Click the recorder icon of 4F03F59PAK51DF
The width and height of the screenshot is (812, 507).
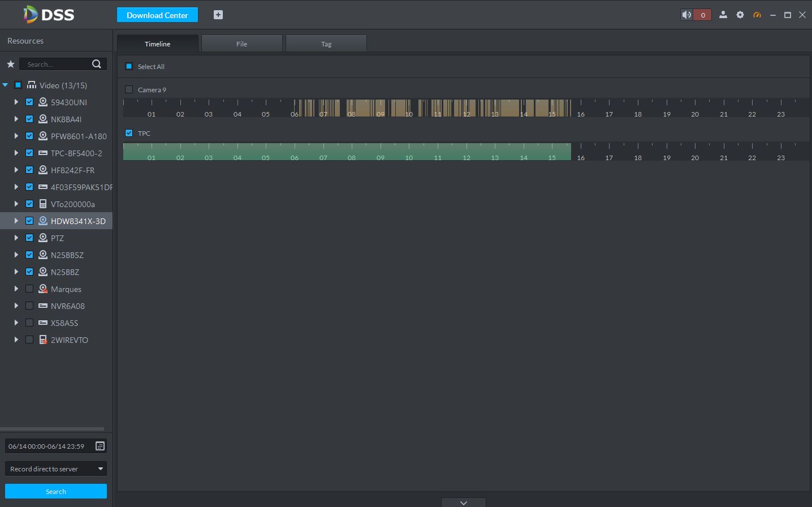pyautogui.click(x=43, y=187)
